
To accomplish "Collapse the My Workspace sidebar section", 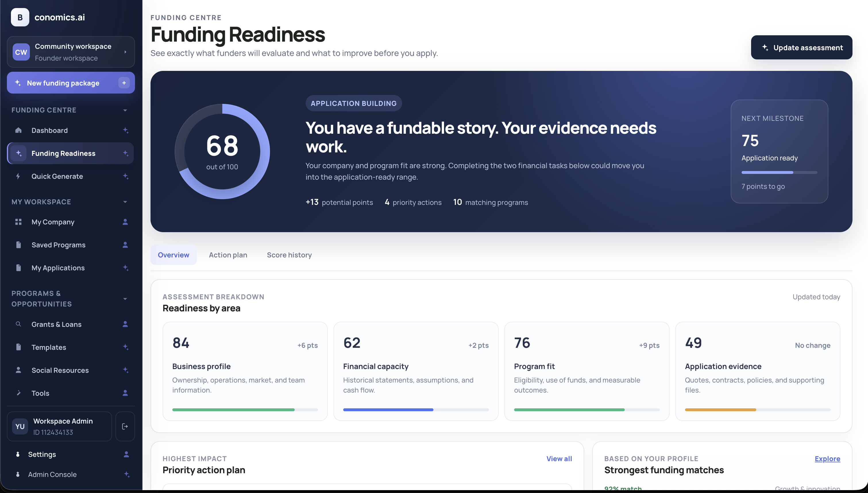I will point(125,202).
